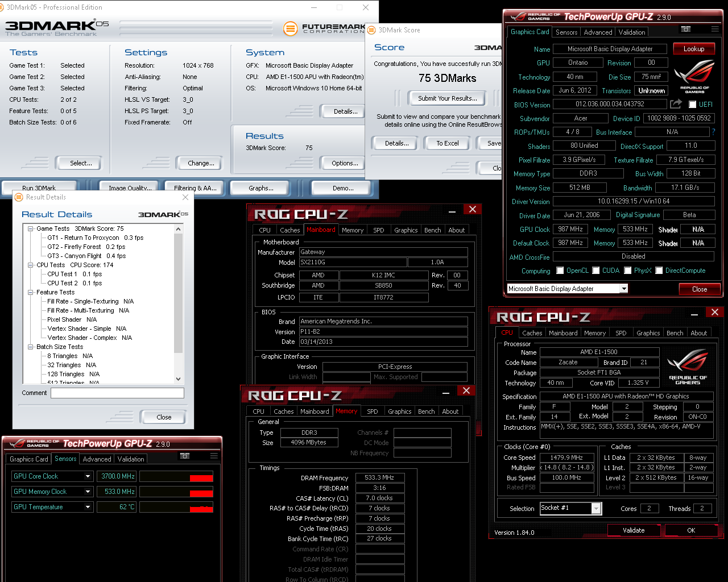Viewport: 728px width, 582px height.
Task: Click the GPU Memory Clock red graph bar
Action: coord(201,493)
